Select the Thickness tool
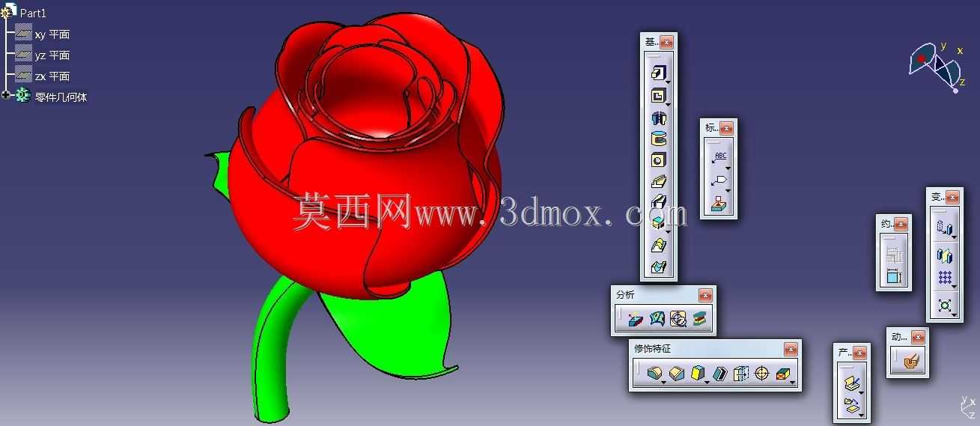The height and width of the screenshot is (426, 980). click(741, 373)
